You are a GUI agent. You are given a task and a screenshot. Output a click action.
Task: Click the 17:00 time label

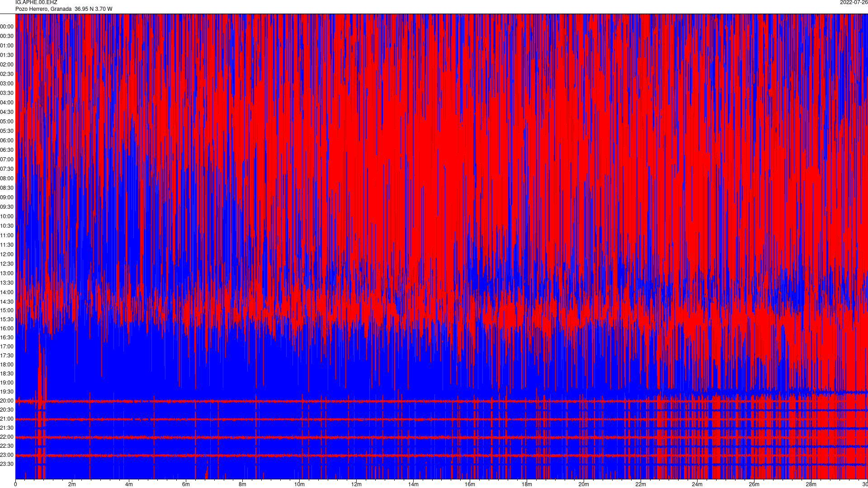(7, 347)
